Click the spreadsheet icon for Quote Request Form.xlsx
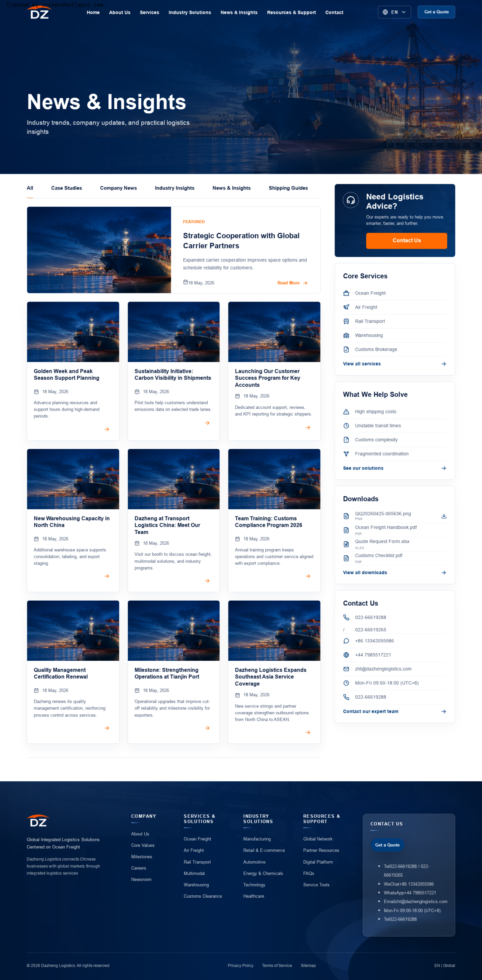The height and width of the screenshot is (980, 482). pyautogui.click(x=346, y=544)
